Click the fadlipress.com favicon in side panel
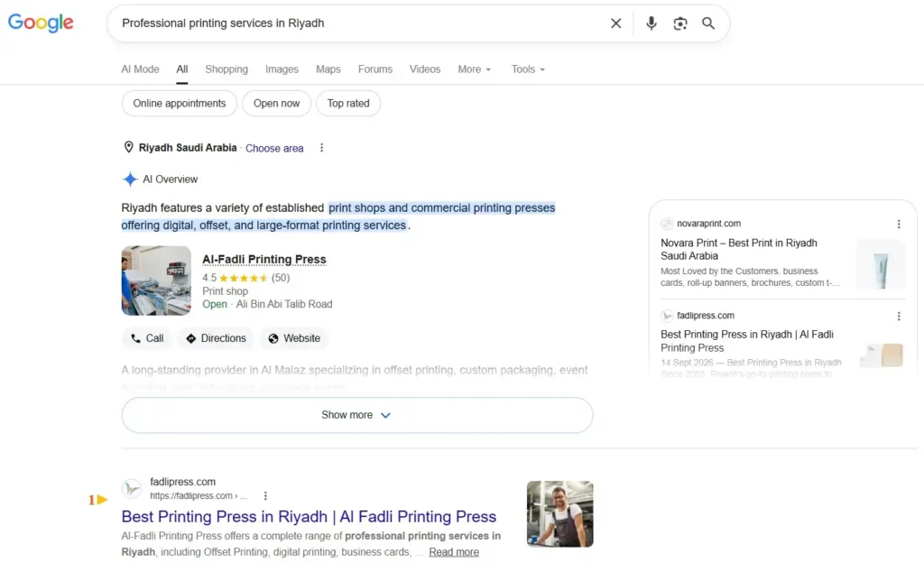924x571 pixels. (x=667, y=316)
